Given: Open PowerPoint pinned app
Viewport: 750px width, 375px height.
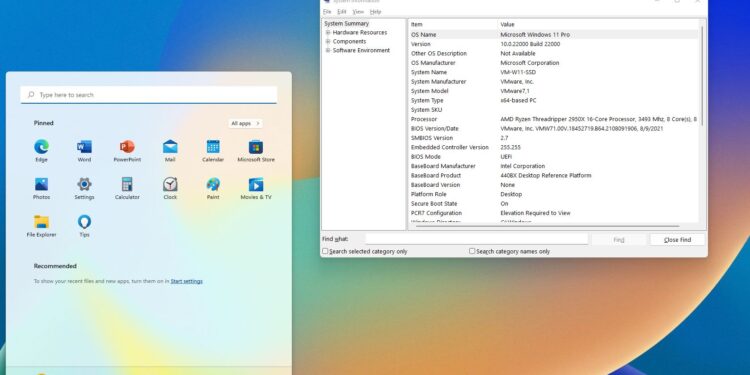Looking at the screenshot, I should 127,147.
